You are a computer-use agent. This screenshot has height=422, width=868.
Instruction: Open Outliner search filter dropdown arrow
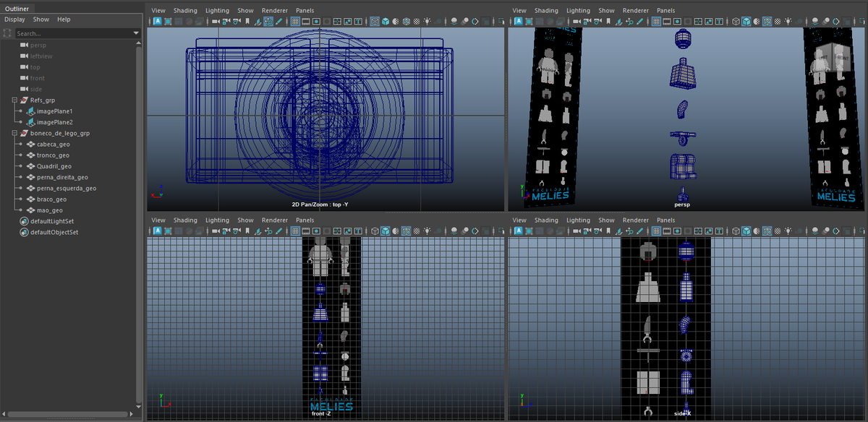[x=136, y=33]
